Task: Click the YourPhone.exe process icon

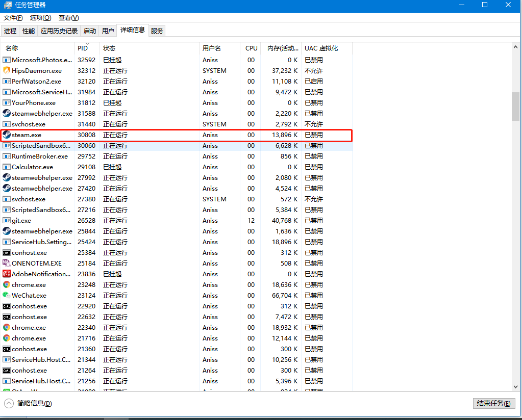Action: click(6, 102)
